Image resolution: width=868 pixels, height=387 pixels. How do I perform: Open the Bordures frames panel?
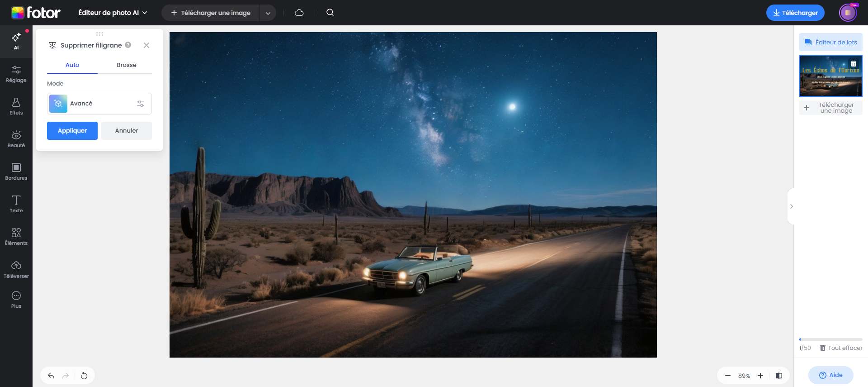16,172
